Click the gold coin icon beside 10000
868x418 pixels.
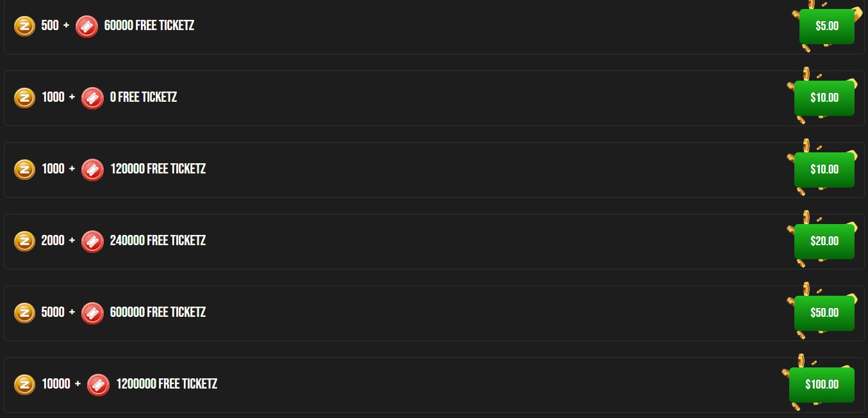[x=24, y=385]
